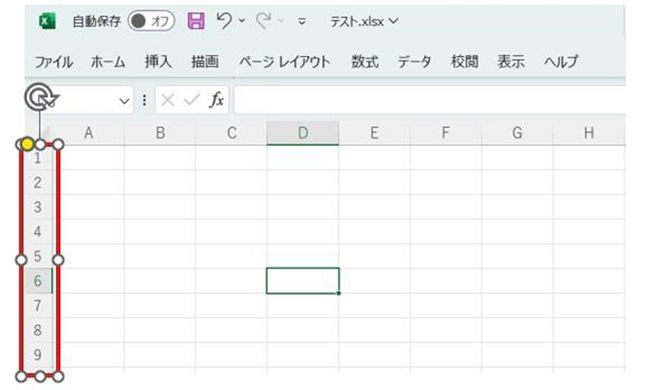Click the formula bar cancel X icon
646x390 pixels.
click(167, 100)
